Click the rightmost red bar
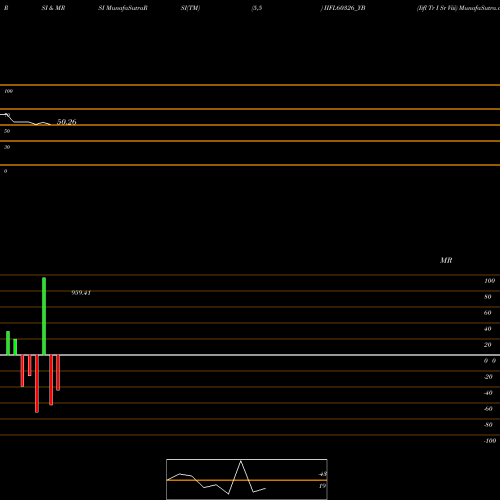Screen dimensions: 500x500 pyautogui.click(x=58, y=373)
